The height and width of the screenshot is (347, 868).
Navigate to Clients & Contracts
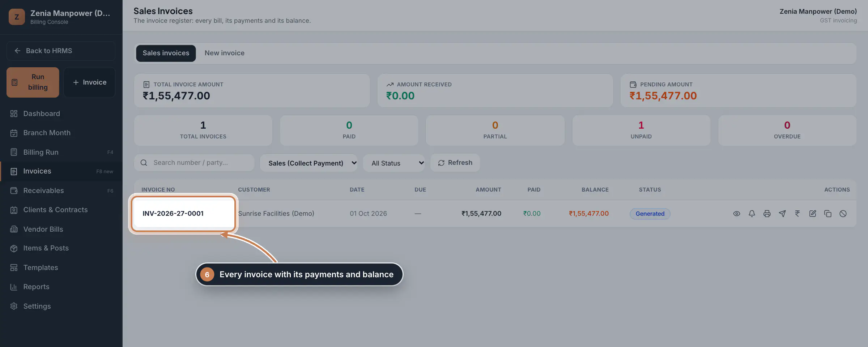(61, 210)
